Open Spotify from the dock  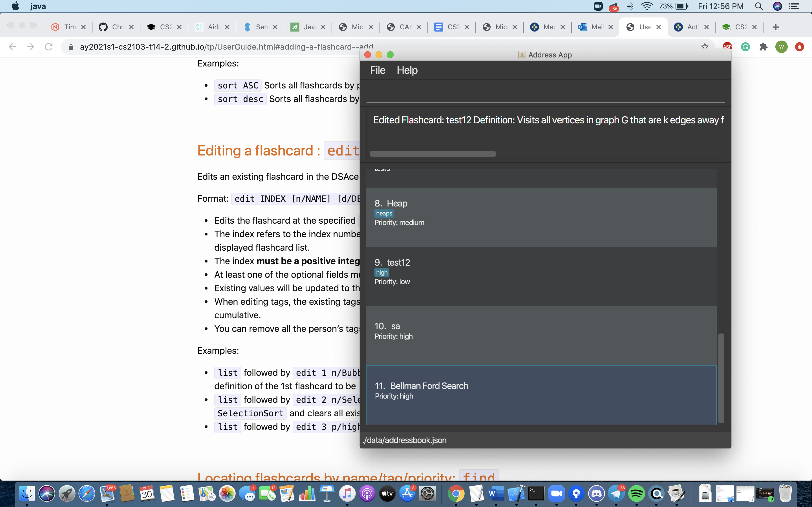[637, 493]
